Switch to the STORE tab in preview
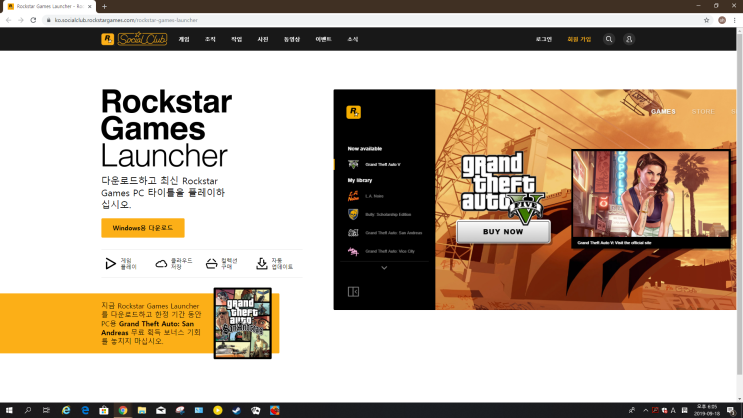This screenshot has width=743, height=418. click(x=703, y=112)
